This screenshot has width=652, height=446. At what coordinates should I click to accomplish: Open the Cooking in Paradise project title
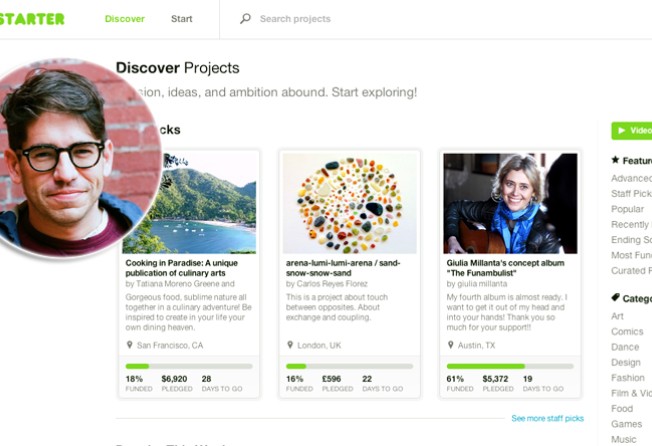point(182,268)
